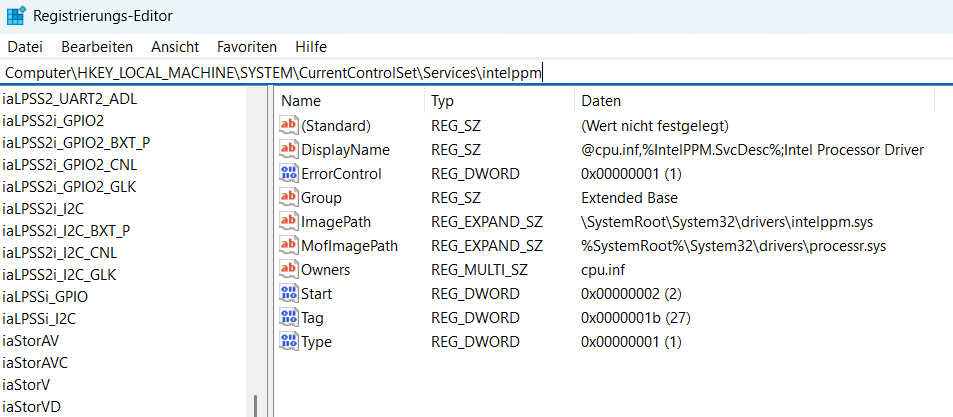
Task: Click the ErrorControl DWORD value icon
Action: [x=289, y=174]
